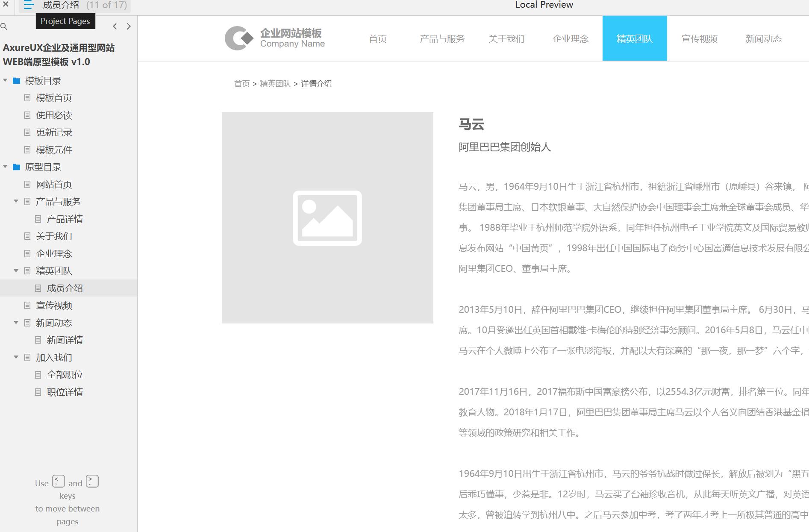Click the page icon beside 新闻详情
809x532 pixels.
tap(38, 340)
